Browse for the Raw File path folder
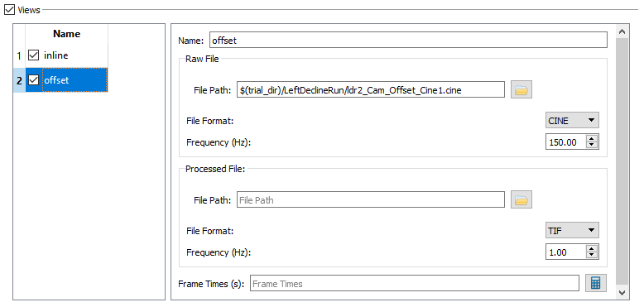Image resolution: width=644 pixels, height=307 pixels. 521,89
